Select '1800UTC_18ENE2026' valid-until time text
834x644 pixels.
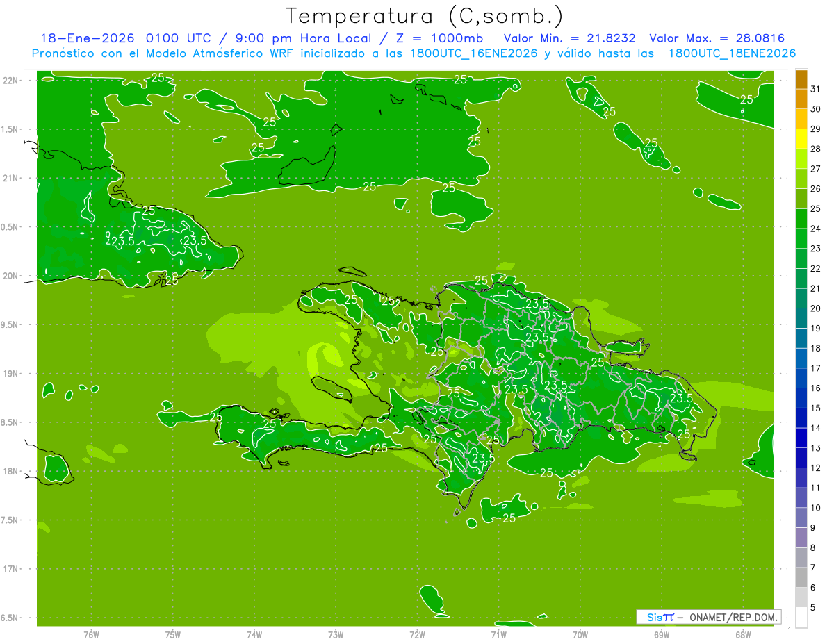pos(732,53)
